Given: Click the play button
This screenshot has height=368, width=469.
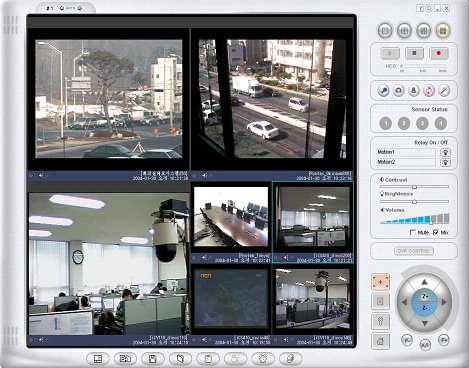Looking at the screenshot, I should tap(390, 53).
